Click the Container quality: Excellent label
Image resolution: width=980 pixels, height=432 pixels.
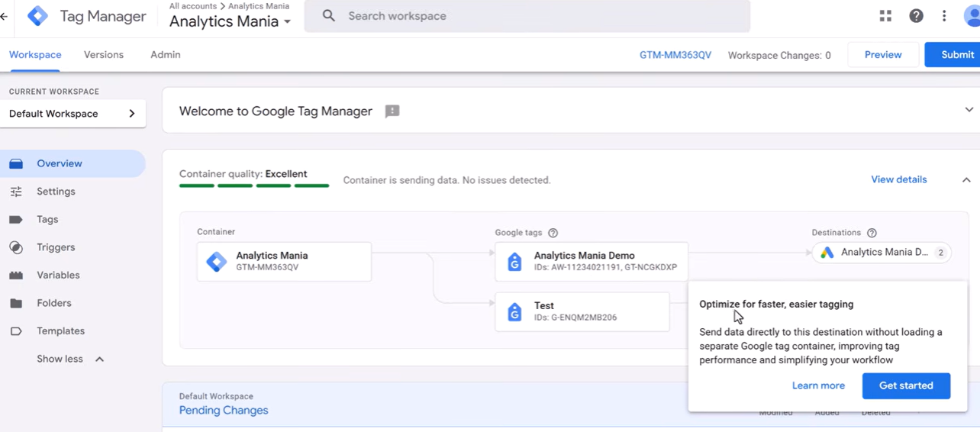pos(243,174)
